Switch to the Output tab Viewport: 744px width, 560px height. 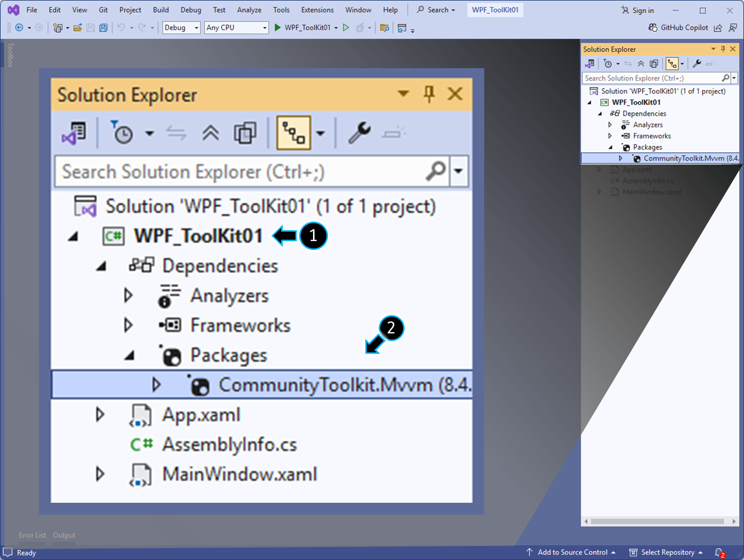click(x=64, y=535)
